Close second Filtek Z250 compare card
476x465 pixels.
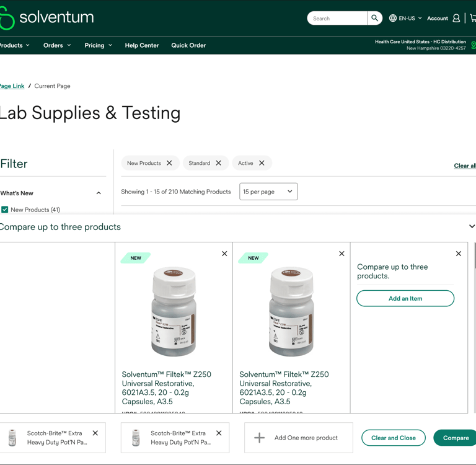(x=342, y=254)
